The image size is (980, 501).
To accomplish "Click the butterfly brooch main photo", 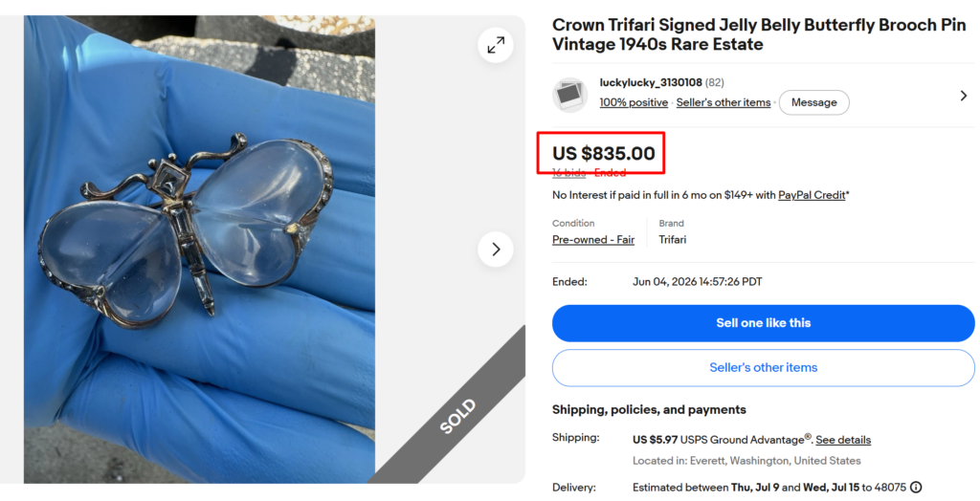I will pyautogui.click(x=199, y=250).
